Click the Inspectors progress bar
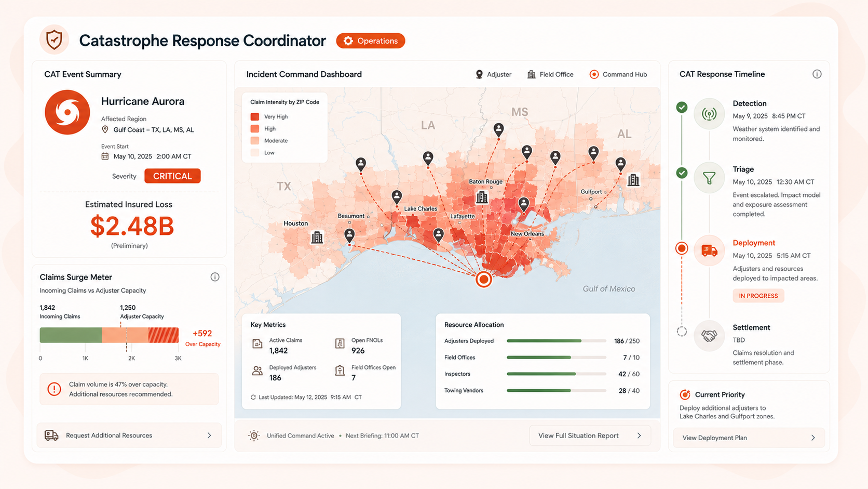The image size is (868, 489). tap(557, 374)
